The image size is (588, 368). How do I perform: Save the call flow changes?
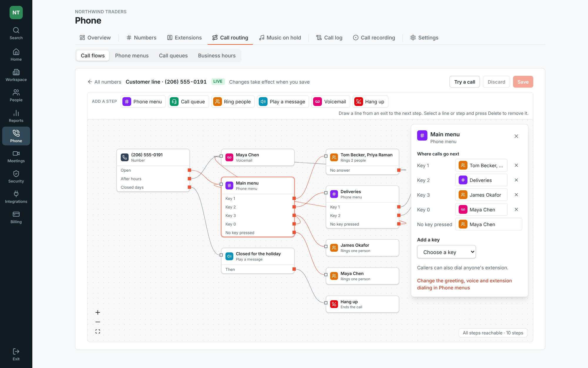523,82
